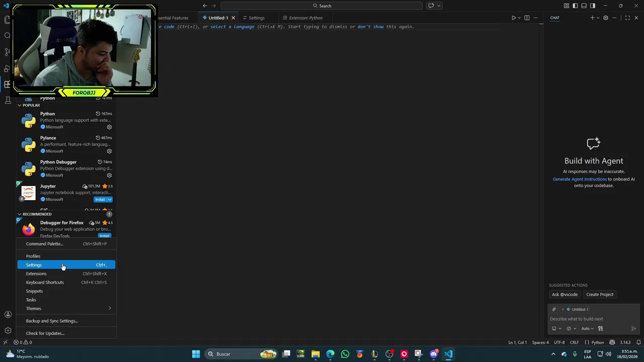Customize Layout icon in title bar
Screen dimensions: 644x362
tap(567, 6)
